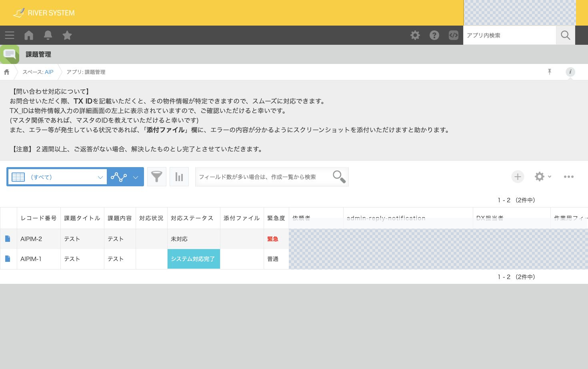Sort by レコード番号 column header

point(39,218)
